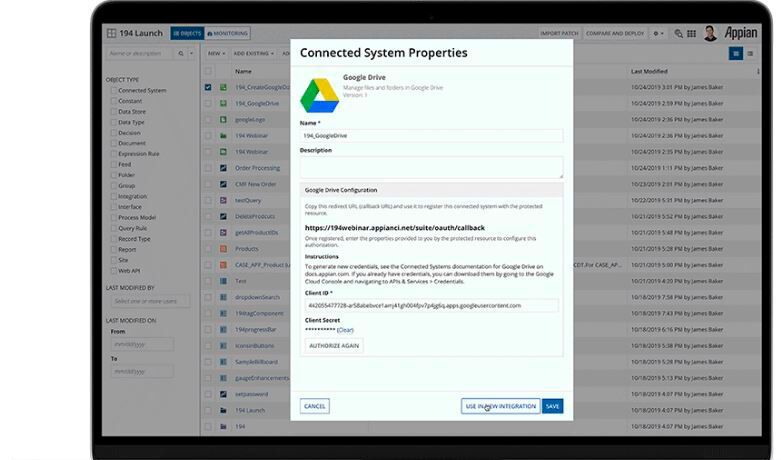
Task: Click COMPARE AND DEPLOY in header
Action: (x=615, y=33)
